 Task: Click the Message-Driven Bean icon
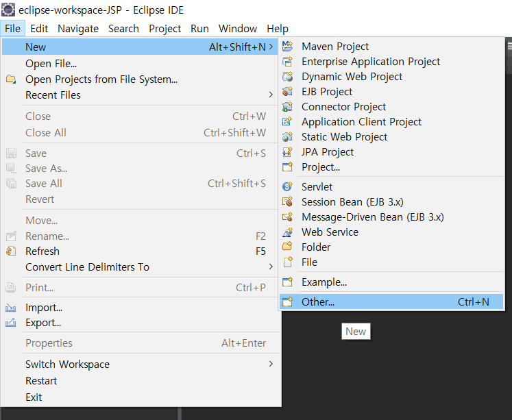(287, 217)
